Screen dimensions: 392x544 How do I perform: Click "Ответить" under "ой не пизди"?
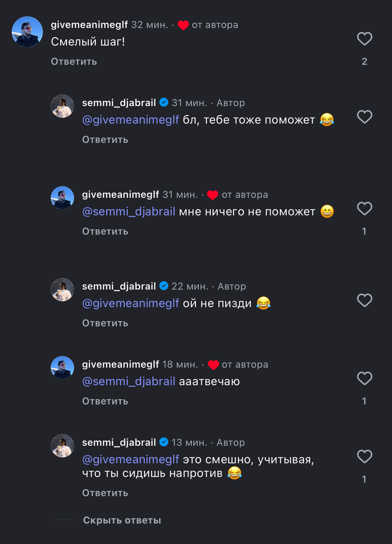click(105, 323)
